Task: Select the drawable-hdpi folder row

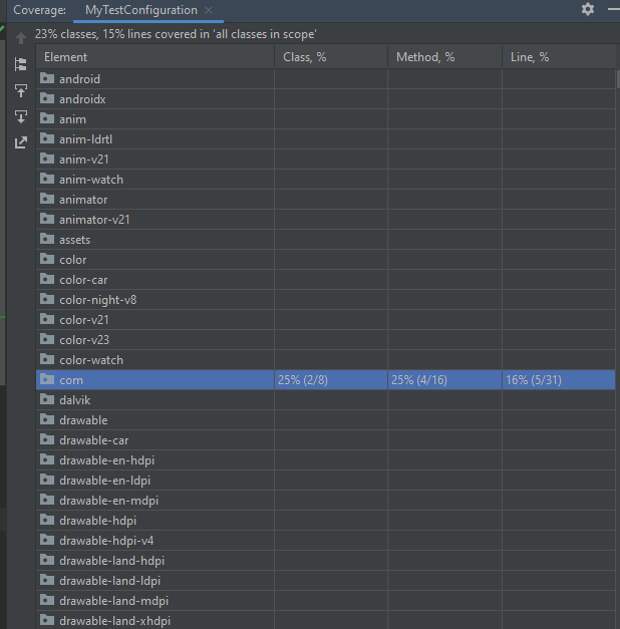Action: click(326, 520)
